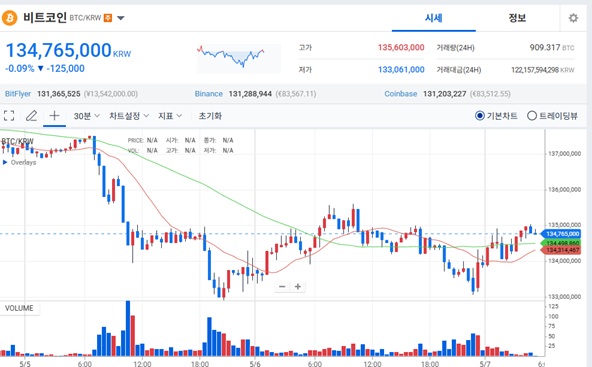Image resolution: width=592 pixels, height=367 pixels.
Task: Zoom out chart with minus button
Action: coord(282,287)
